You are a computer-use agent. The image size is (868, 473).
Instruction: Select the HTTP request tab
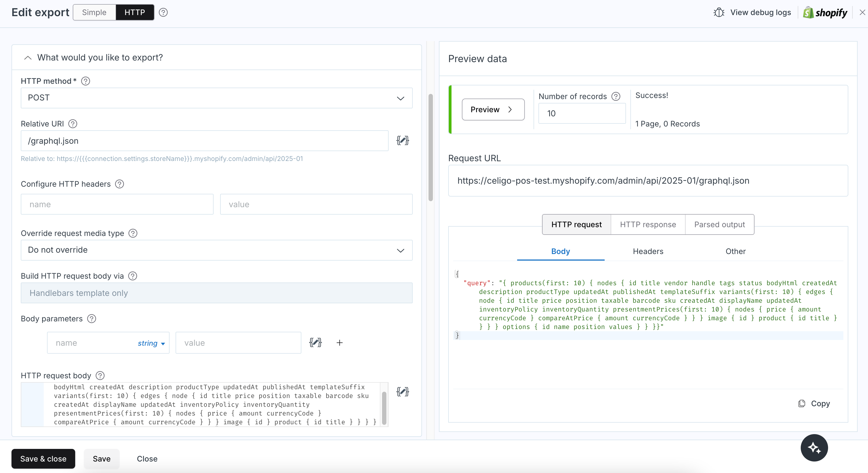(x=576, y=224)
